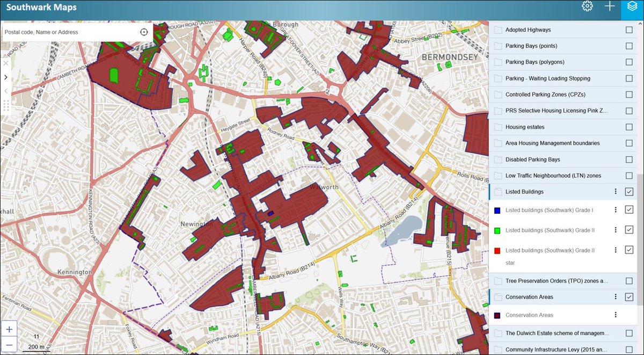Click the swatch beside the Grade II label that has no 'star'
644x355 pixels.
[x=497, y=230]
